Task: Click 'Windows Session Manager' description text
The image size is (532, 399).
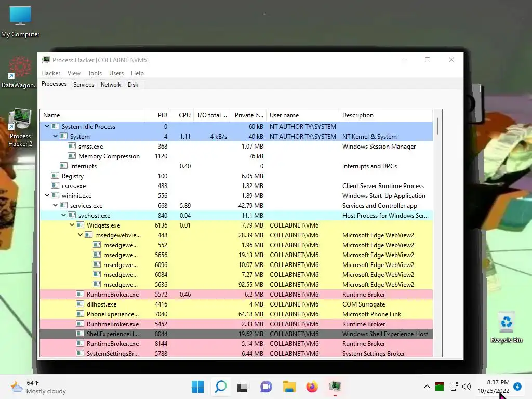Action: click(379, 146)
